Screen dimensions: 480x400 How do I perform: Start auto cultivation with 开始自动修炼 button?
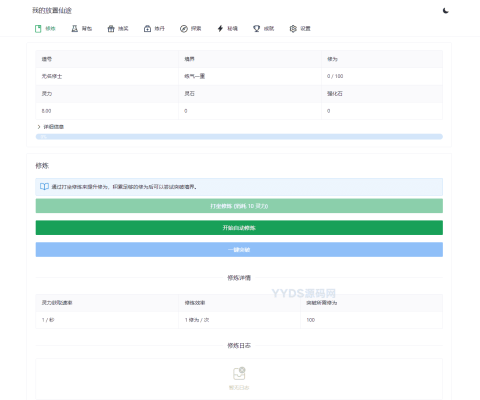(x=239, y=228)
